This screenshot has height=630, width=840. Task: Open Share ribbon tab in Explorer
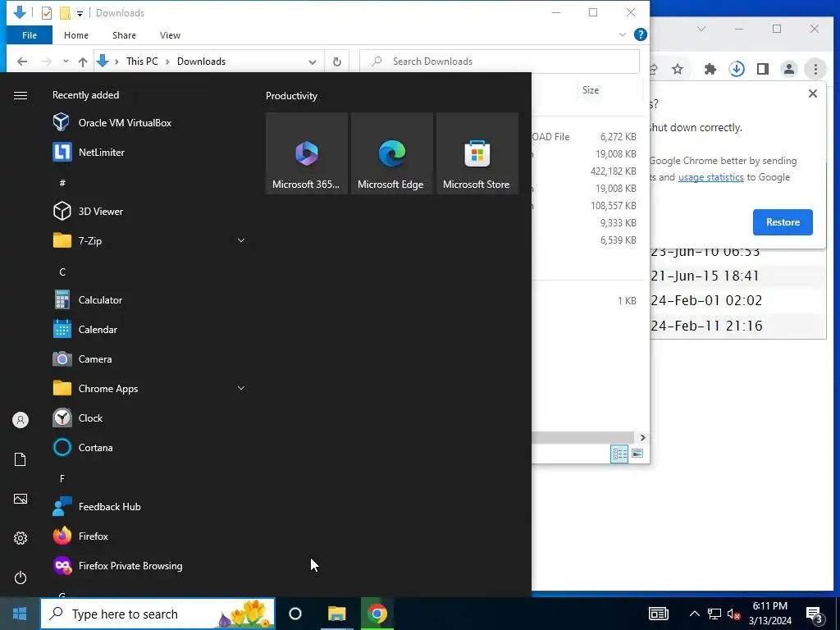(125, 35)
